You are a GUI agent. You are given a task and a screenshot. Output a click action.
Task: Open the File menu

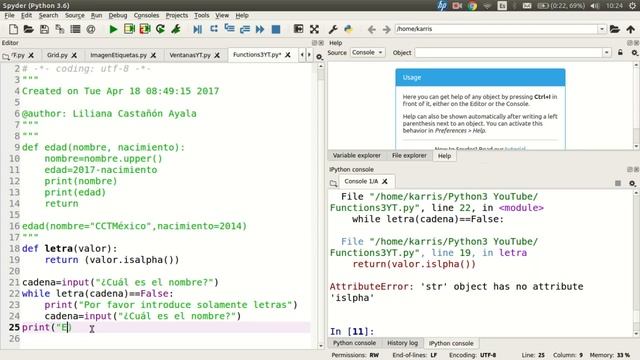(9, 16)
